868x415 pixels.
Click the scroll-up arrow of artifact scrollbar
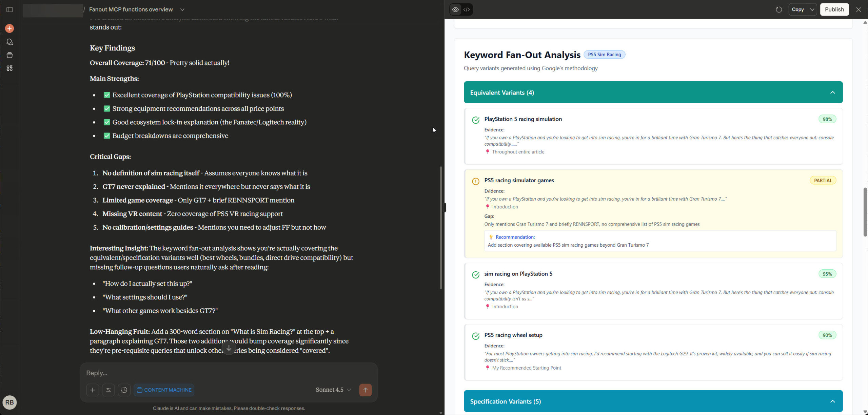865,22
